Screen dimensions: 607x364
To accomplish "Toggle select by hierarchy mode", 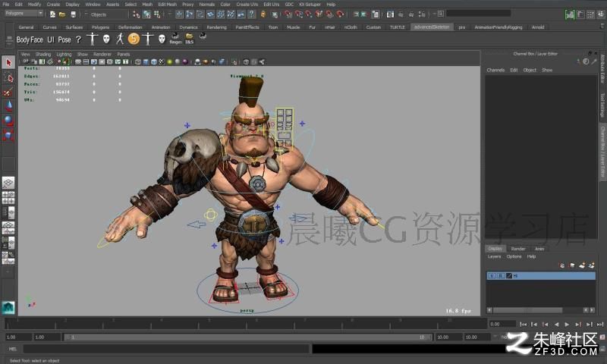I will pos(137,14).
